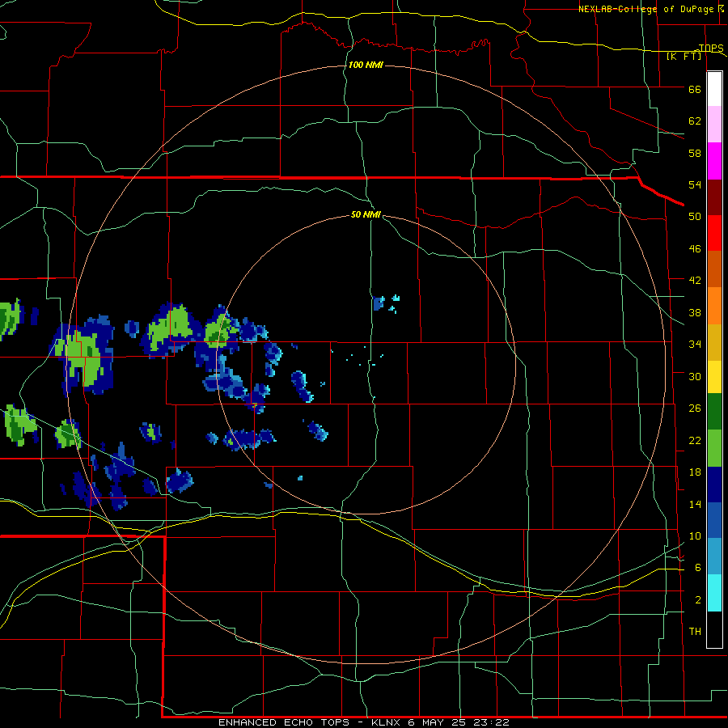Click legend value '42'
This screenshot has width=728, height=728.
pyautogui.click(x=695, y=281)
